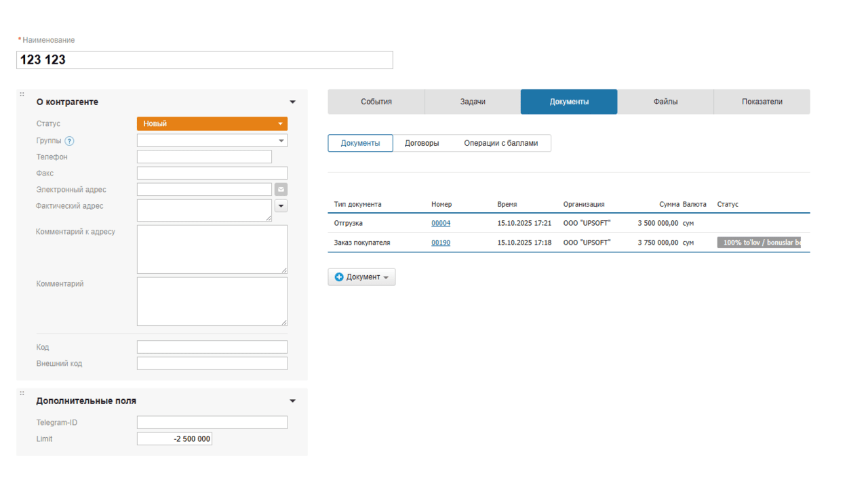Open the Файлы tab

pyautogui.click(x=665, y=102)
